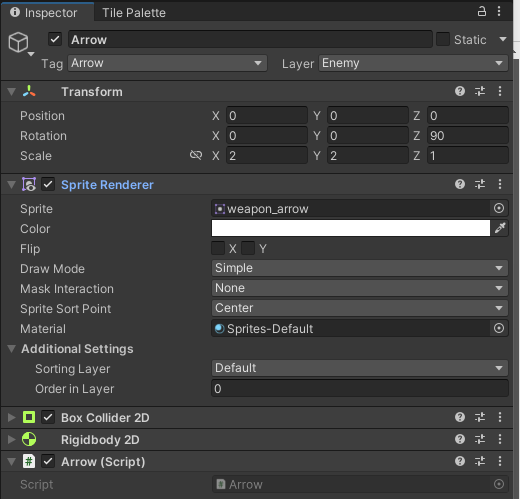
Task: Disable the Arrow (Script) component checkbox
Action: (48, 461)
